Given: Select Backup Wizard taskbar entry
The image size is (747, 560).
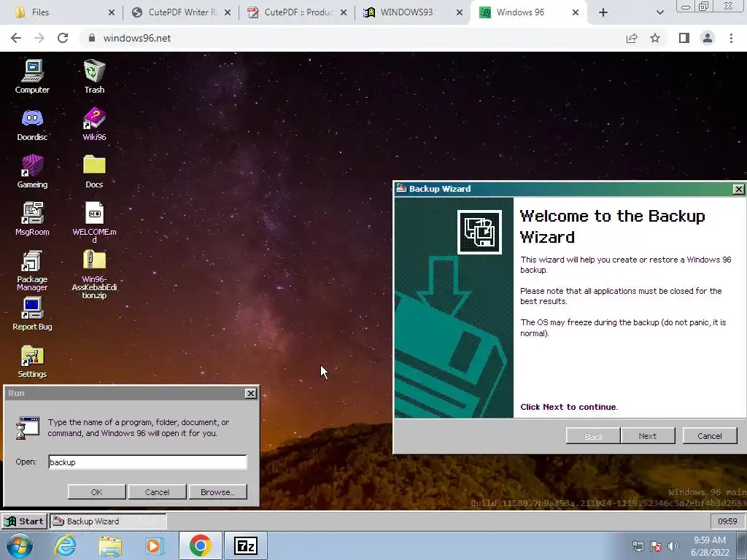Looking at the screenshot, I should click(x=108, y=521).
